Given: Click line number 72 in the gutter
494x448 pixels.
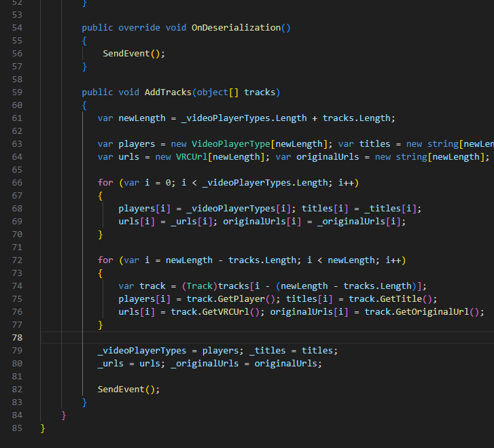Looking at the screenshot, I should click(x=16, y=260).
